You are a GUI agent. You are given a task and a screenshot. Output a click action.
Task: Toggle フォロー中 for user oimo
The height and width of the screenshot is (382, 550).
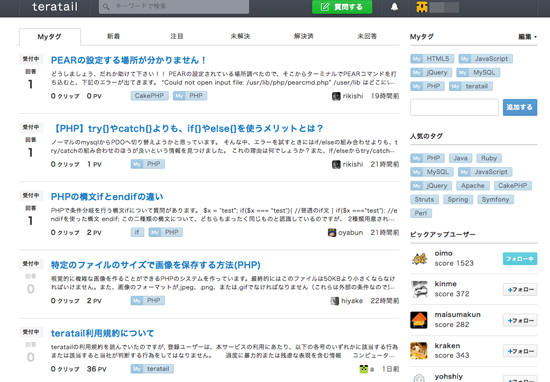pos(520,259)
